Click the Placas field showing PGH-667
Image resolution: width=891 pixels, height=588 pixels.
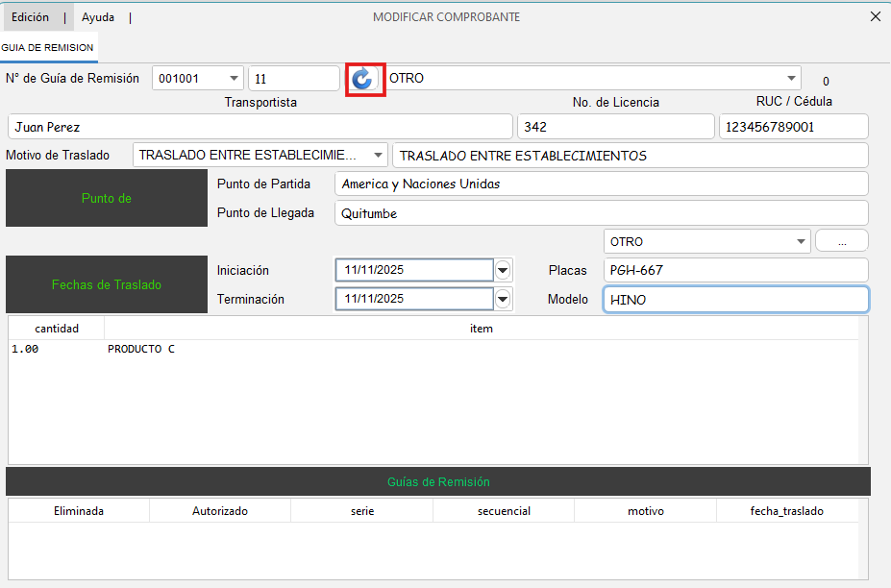735,271
